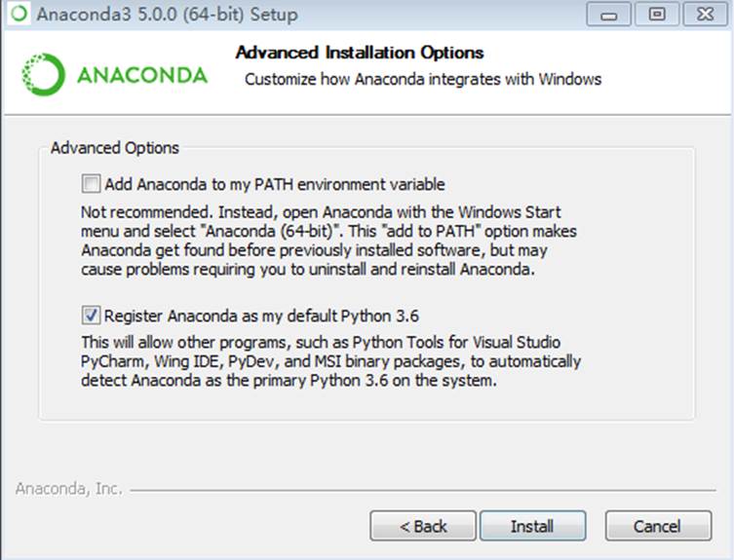
Task: Click the 'Not recommended' PATH warning paragraph
Action: tap(328, 241)
